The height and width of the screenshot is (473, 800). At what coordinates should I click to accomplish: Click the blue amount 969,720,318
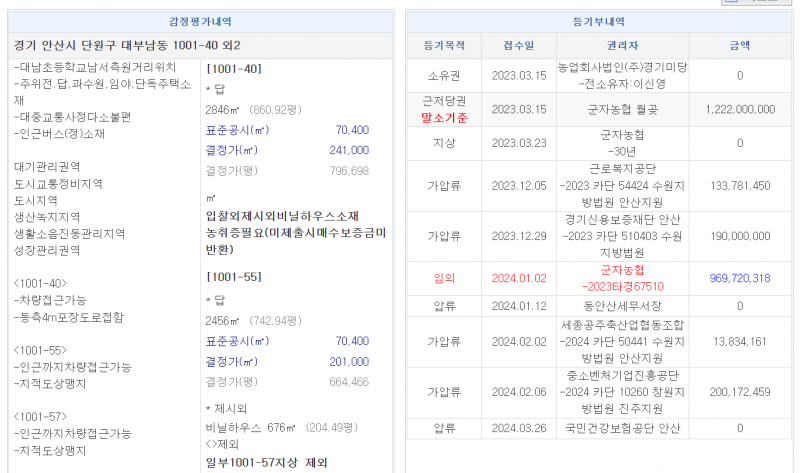coord(739,278)
